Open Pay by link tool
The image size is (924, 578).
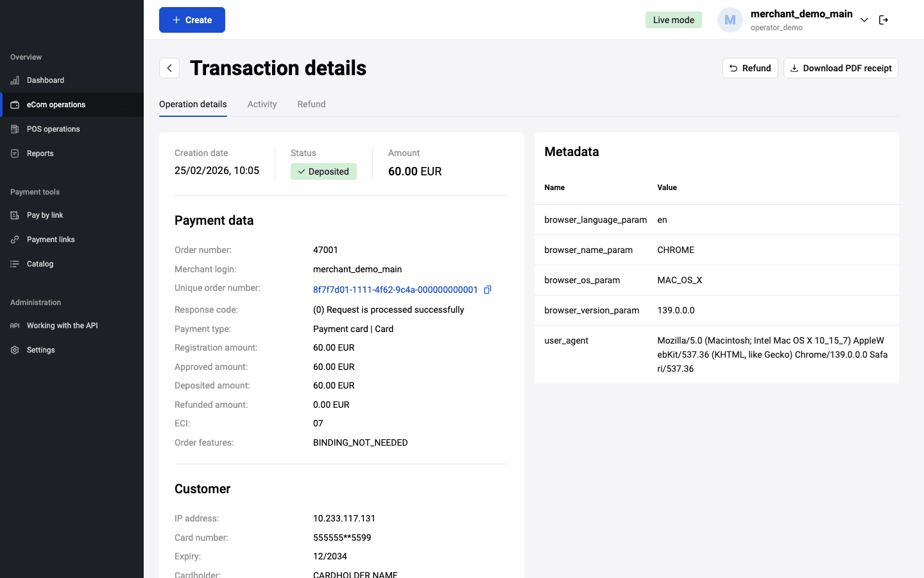45,215
